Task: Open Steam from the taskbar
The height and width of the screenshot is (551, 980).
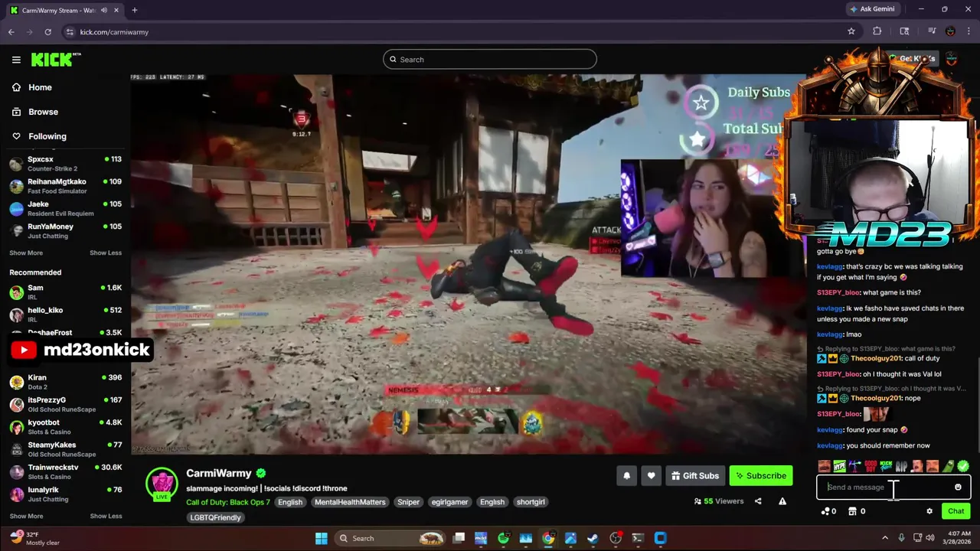Action: [x=593, y=538]
